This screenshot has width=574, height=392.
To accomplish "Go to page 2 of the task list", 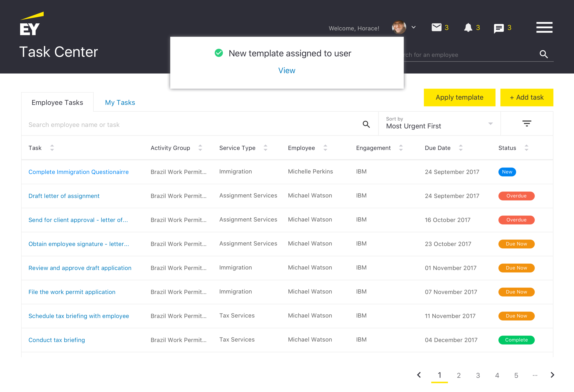I will [459, 375].
